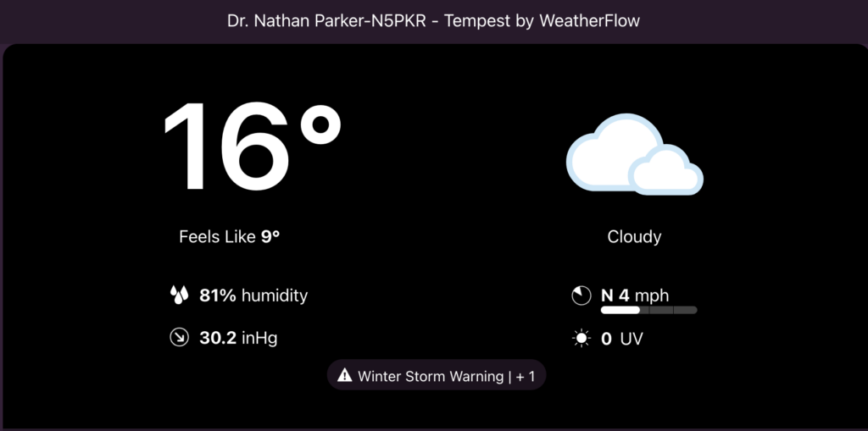The height and width of the screenshot is (431, 868).
Task: Click the 'Cloudy' condition label
Action: click(634, 237)
